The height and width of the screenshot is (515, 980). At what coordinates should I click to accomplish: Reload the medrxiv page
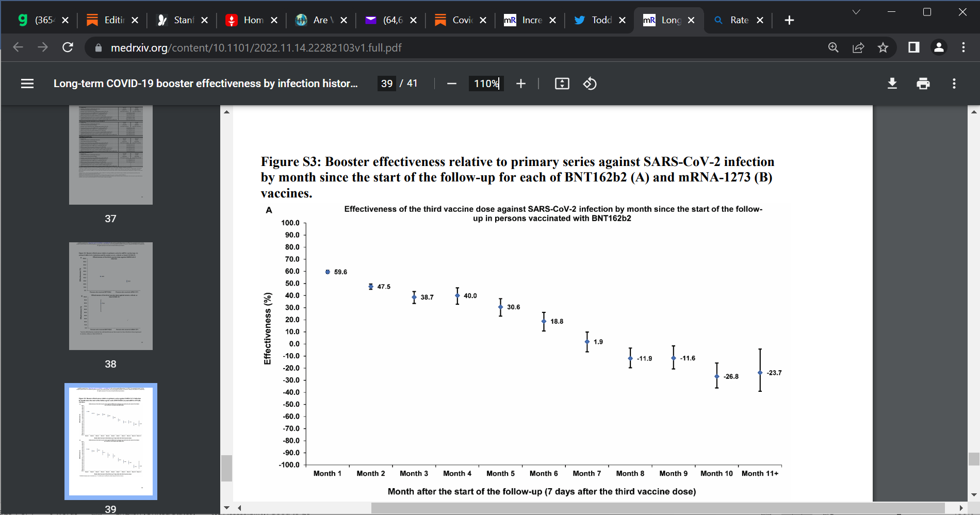point(68,47)
